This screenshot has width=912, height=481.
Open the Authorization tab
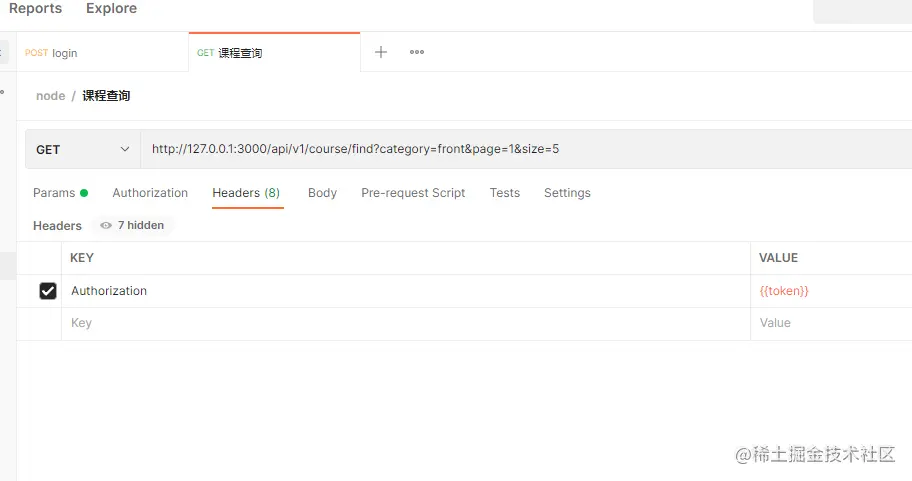click(x=150, y=193)
